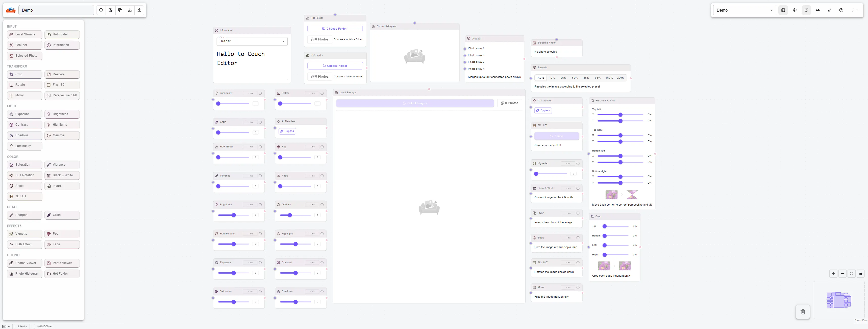Click the collapse arrows icon in top-right toolbar
868x329 pixels.
click(x=830, y=10)
